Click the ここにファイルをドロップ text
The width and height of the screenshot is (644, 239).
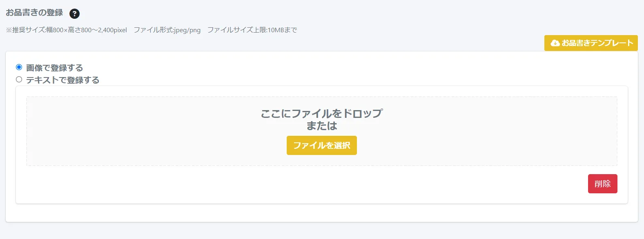click(321, 113)
